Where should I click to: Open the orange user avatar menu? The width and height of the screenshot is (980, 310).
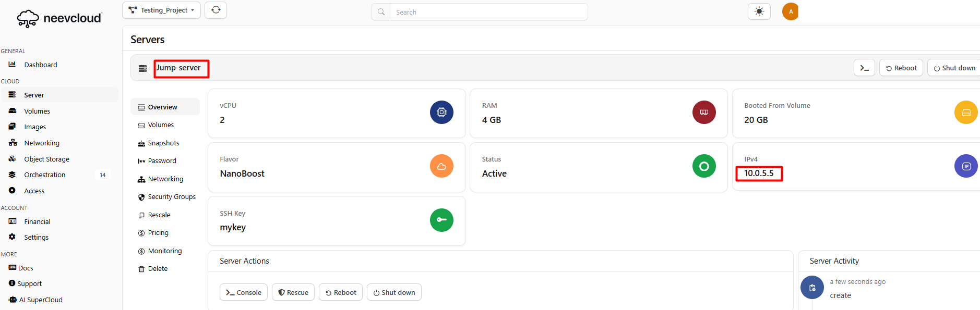pos(790,11)
